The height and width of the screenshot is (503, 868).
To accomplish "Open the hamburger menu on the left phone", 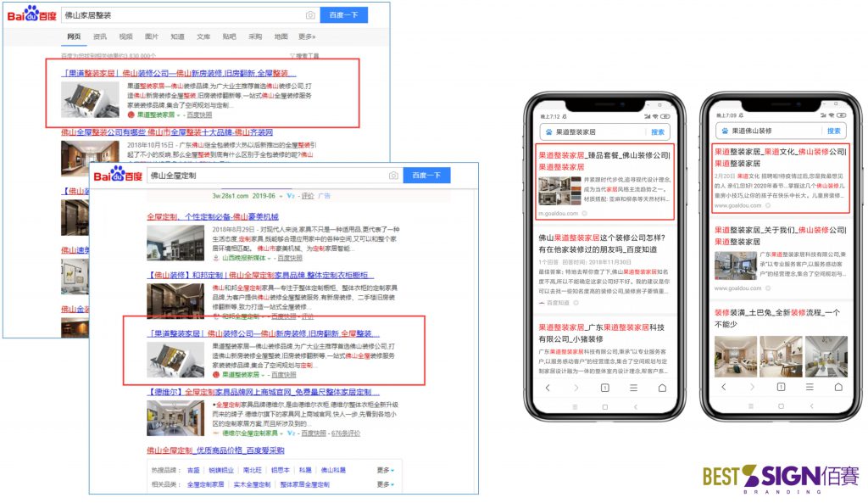I will pos(633,388).
